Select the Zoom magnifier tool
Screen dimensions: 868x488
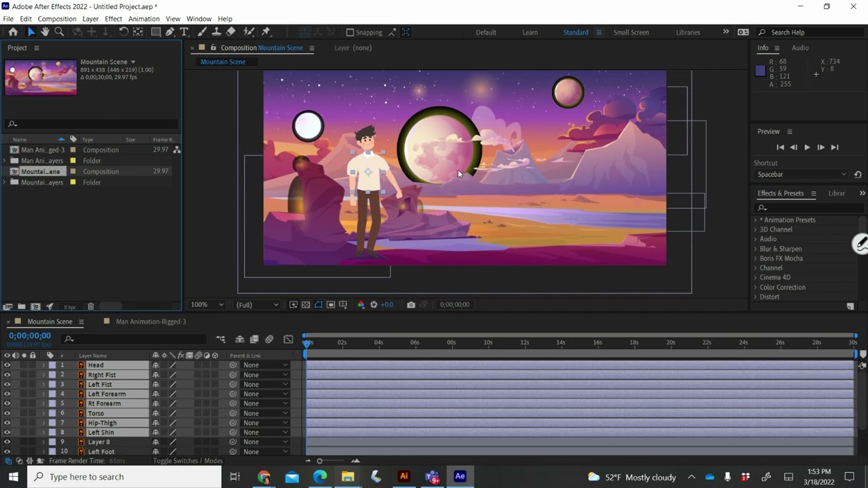[x=59, y=32]
